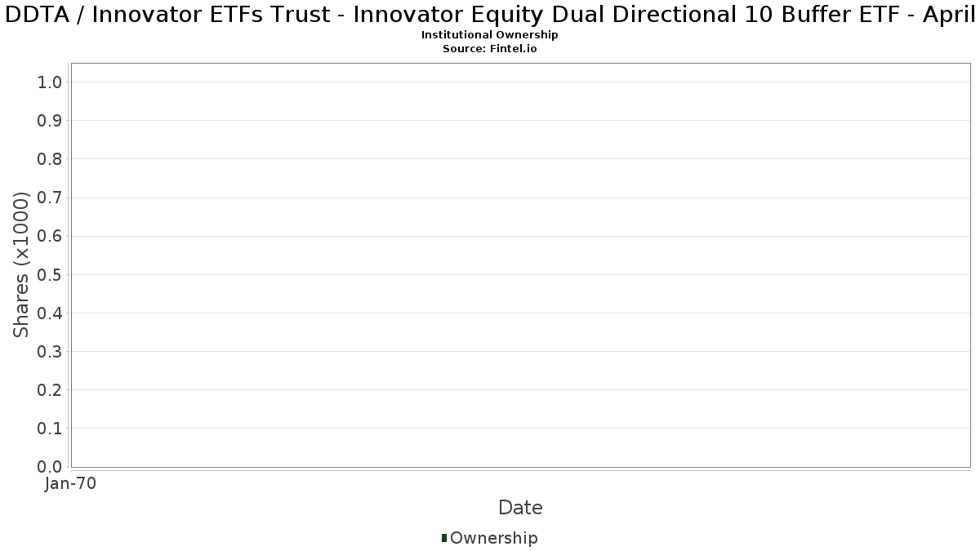The image size is (980, 551).
Task: Click the 0.3 y-axis tick label
Action: (50, 352)
